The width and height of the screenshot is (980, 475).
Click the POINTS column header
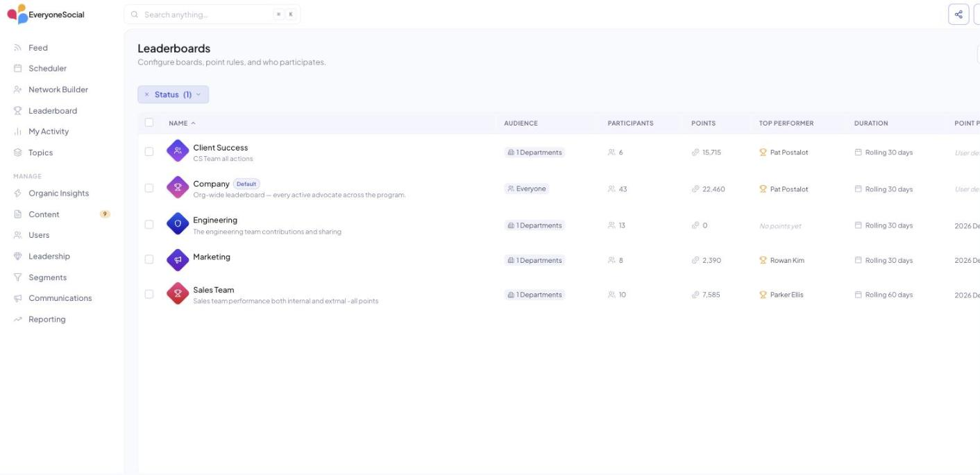703,123
